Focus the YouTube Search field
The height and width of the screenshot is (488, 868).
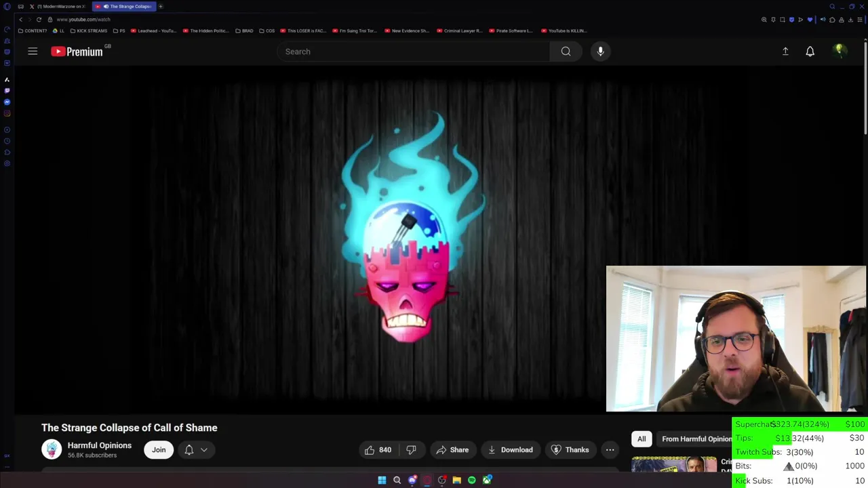[x=414, y=52]
